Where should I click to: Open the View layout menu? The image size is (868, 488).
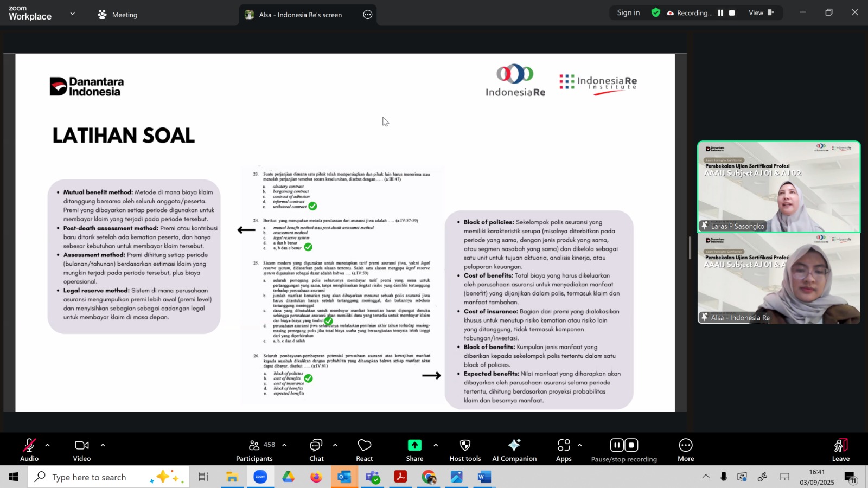[x=761, y=13]
